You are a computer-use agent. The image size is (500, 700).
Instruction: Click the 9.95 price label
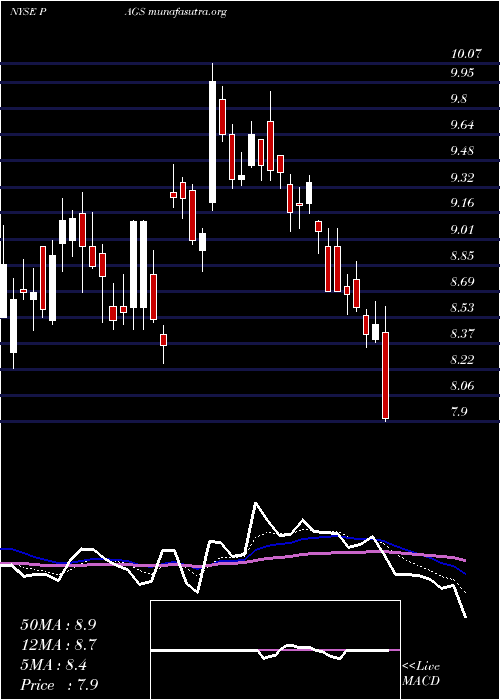click(x=463, y=73)
